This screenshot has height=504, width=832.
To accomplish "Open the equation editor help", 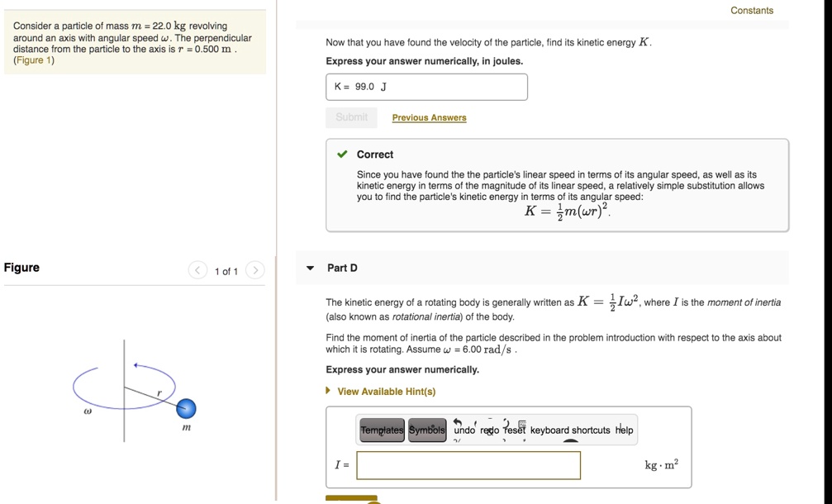I will pyautogui.click(x=624, y=430).
